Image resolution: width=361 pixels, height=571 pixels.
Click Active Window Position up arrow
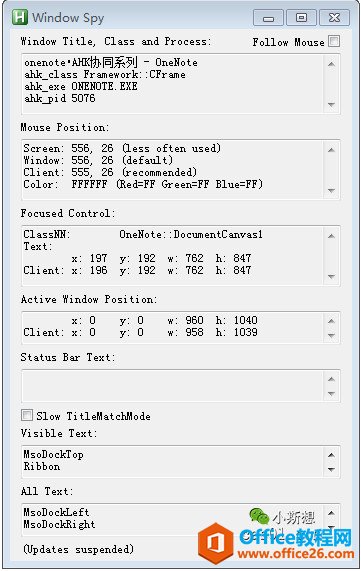click(331, 321)
